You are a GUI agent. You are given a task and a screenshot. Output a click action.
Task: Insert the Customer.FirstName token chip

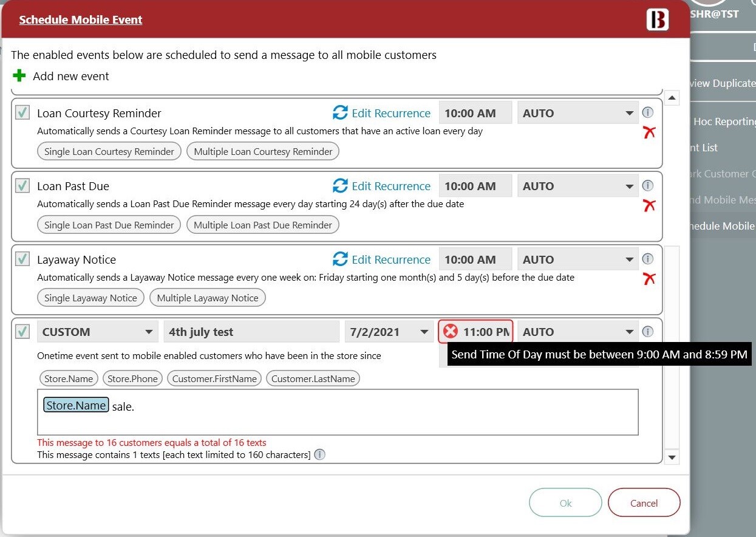pyautogui.click(x=214, y=378)
